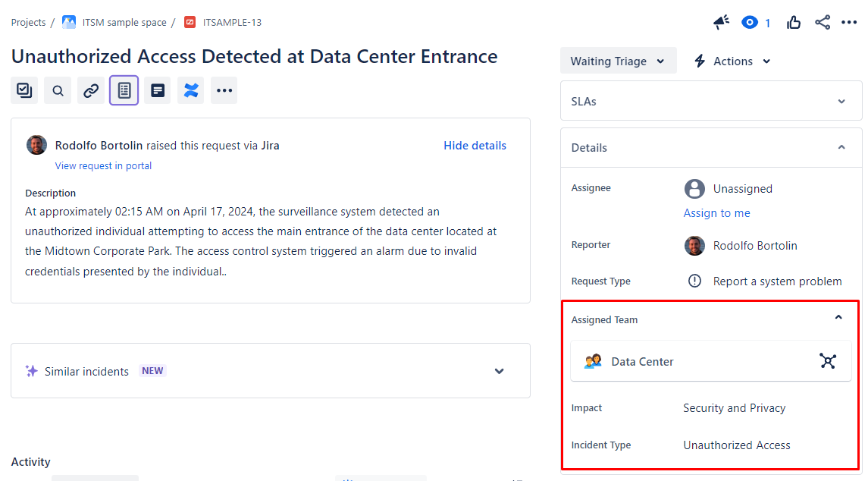Click the highlighted document page icon
This screenshot has height=481, width=868.
124,90
